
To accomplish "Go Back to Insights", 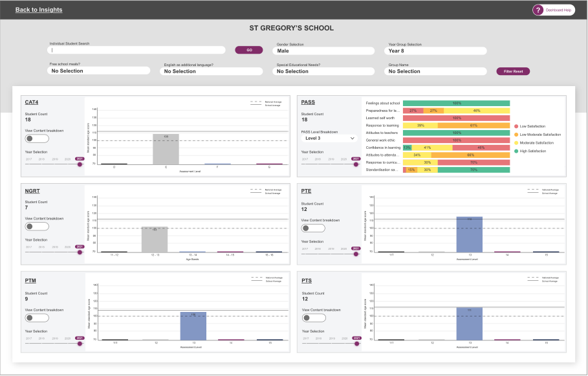I will point(38,10).
